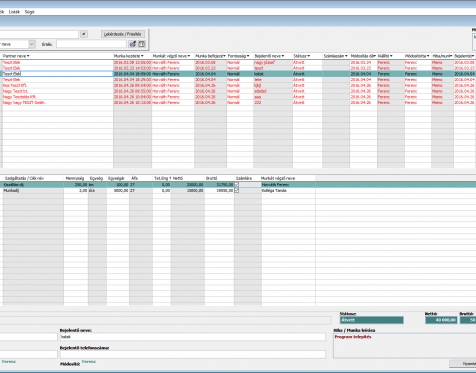Viewport: 476px width, 373px height.
Task: Click the 2016.03.08 12:55:00 start time cell
Action: [132, 62]
